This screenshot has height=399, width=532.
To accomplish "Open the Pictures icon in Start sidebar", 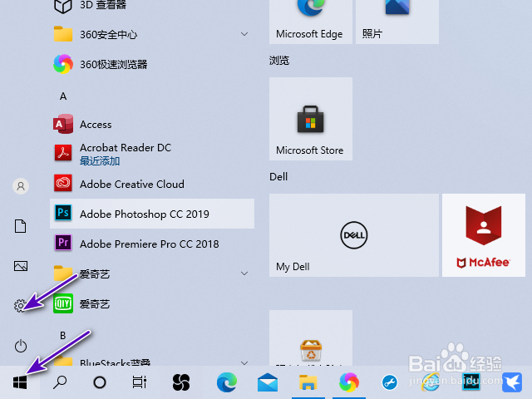I will (20, 266).
